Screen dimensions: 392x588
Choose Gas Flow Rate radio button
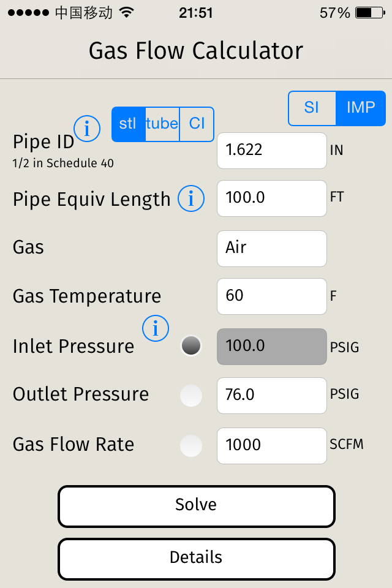point(191,445)
